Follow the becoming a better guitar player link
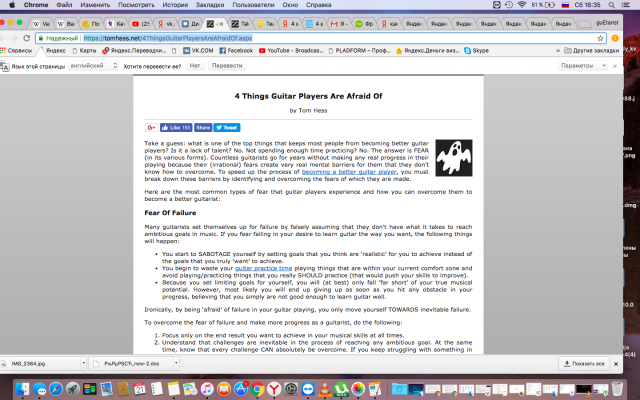Screen dimensions: 640x400 pos(349,172)
